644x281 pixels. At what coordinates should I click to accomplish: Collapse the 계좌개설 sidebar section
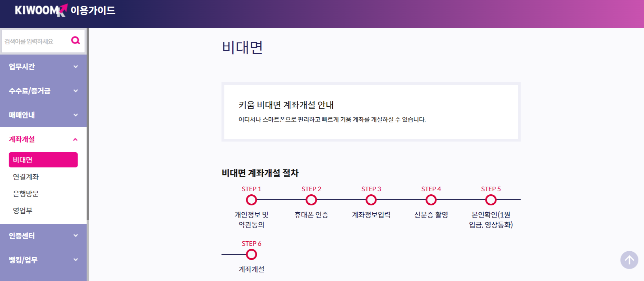click(x=43, y=139)
